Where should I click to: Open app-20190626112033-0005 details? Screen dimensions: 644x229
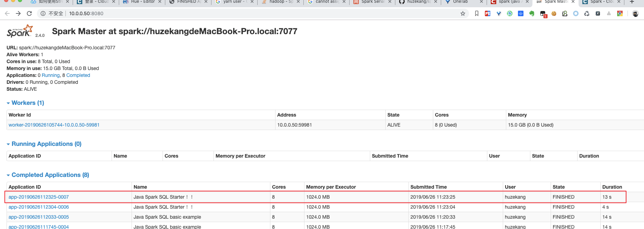tap(39, 217)
